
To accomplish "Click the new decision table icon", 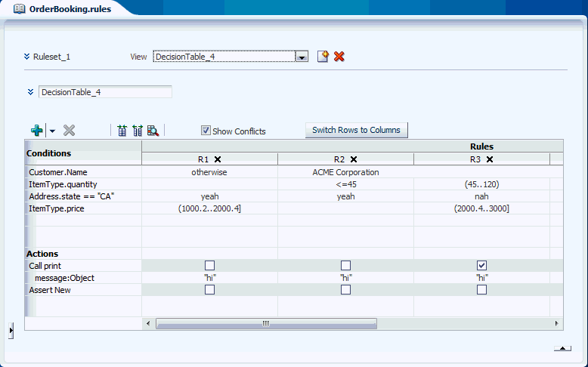I will (x=323, y=57).
